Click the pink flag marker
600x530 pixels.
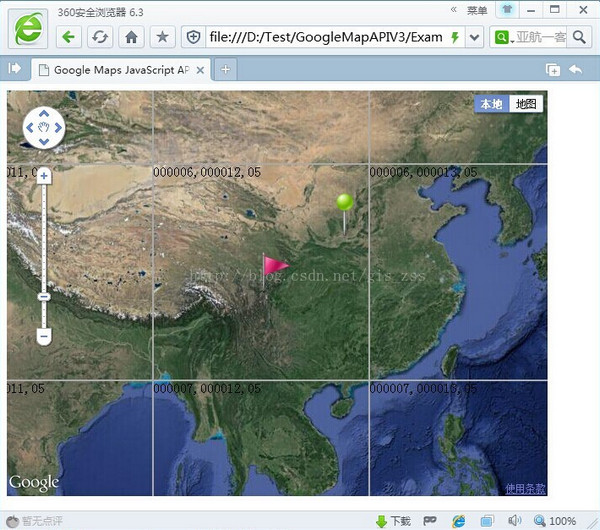click(x=275, y=266)
